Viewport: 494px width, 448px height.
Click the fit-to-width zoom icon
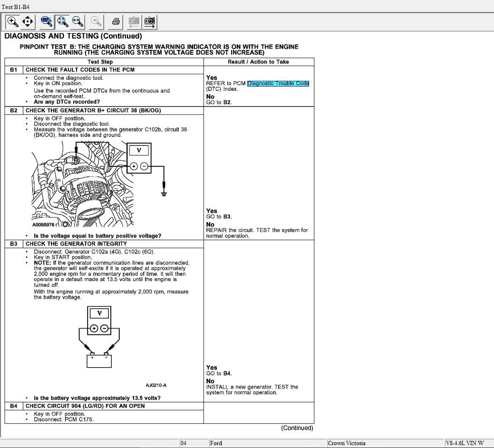coord(77,21)
